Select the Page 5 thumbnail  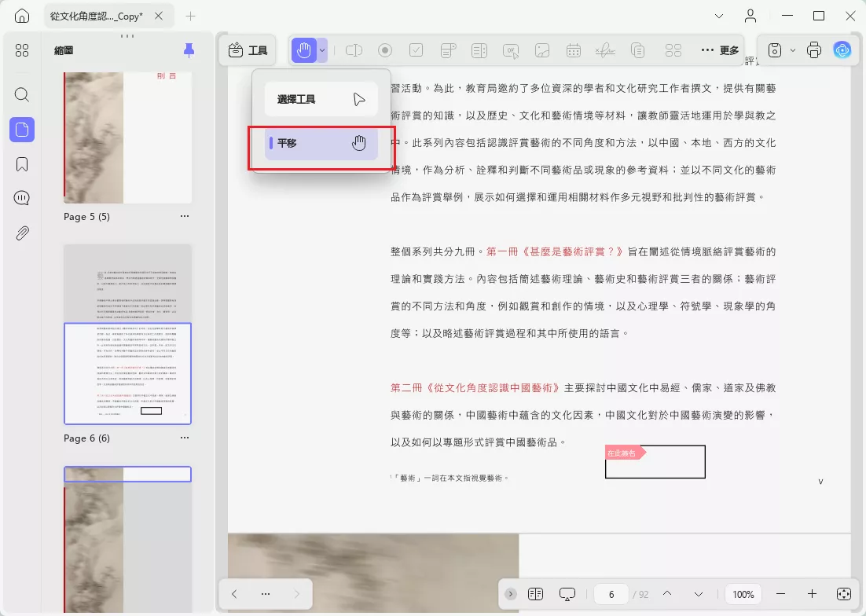(127, 138)
